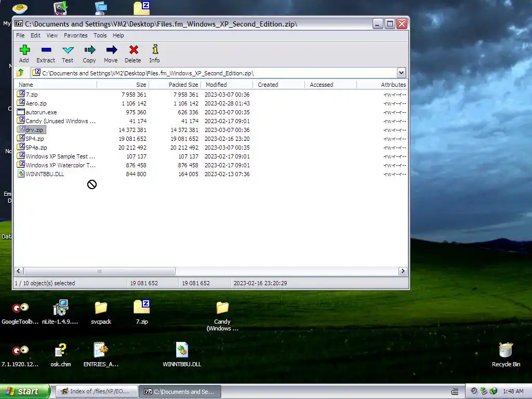Open 7.zip folder icon on desktop
This screenshot has width=532, height=399.
(141, 307)
